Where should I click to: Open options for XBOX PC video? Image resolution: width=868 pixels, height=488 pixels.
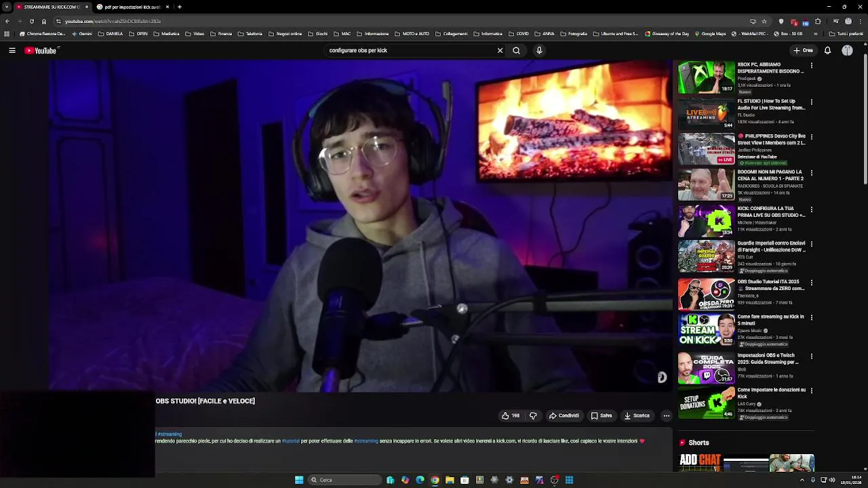(x=811, y=66)
